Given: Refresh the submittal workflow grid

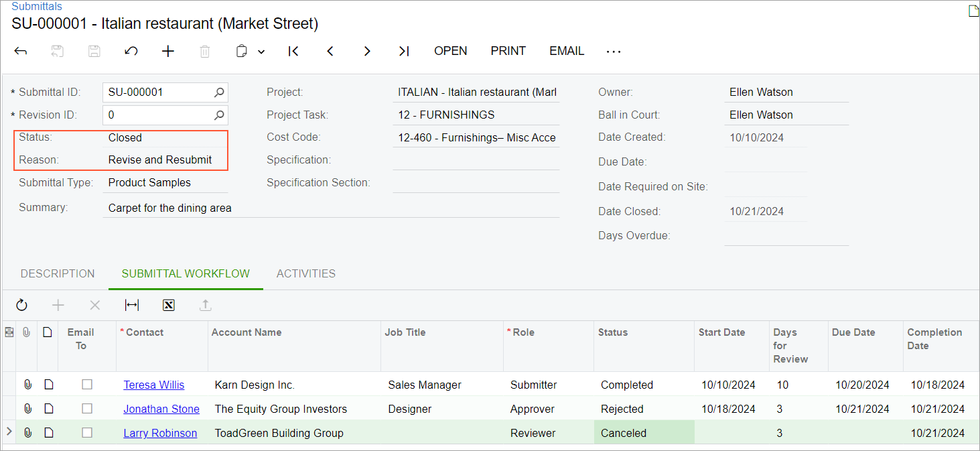Looking at the screenshot, I should 22,306.
